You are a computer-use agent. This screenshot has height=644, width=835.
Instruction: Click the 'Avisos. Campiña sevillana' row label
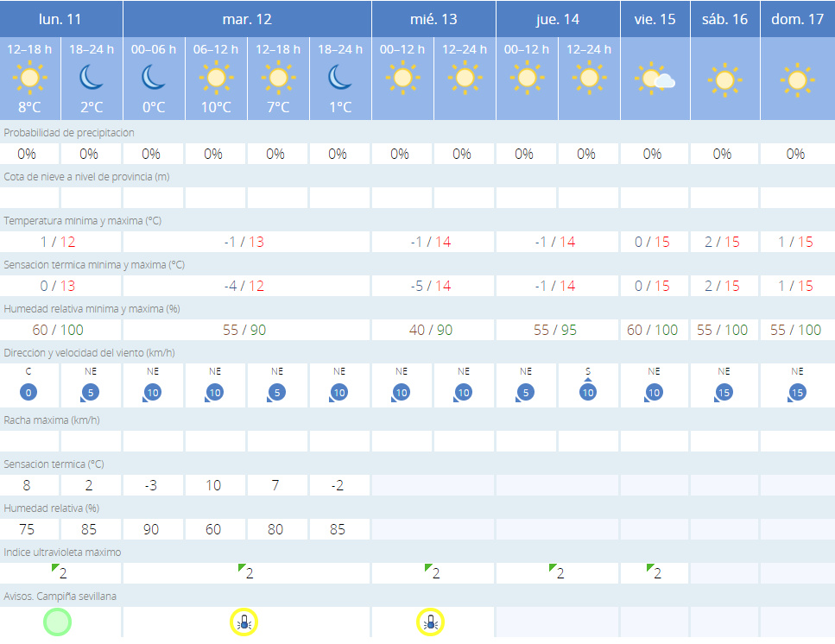pos(60,596)
